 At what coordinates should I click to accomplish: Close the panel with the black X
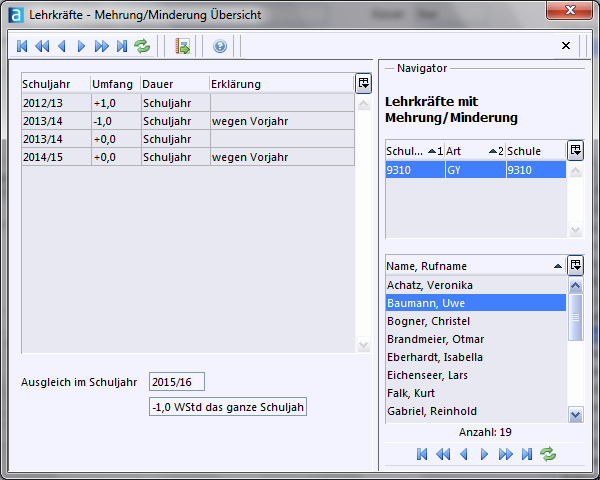[566, 46]
